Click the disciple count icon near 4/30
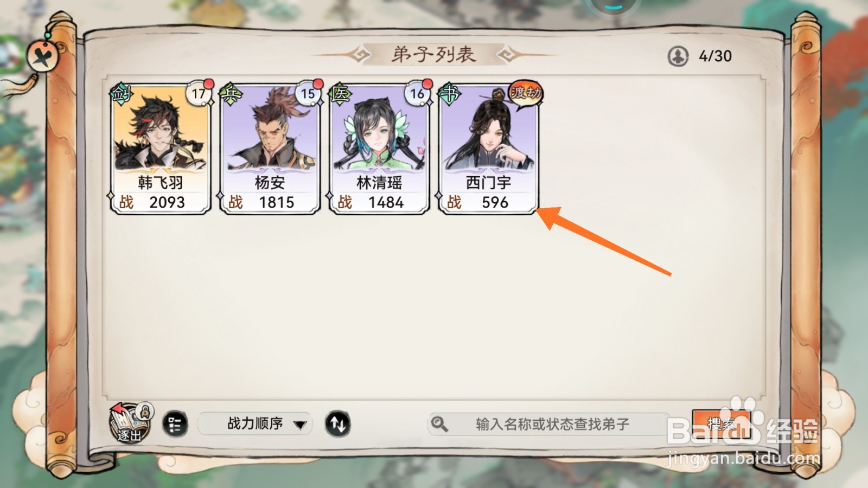The image size is (868, 488). coord(678,56)
